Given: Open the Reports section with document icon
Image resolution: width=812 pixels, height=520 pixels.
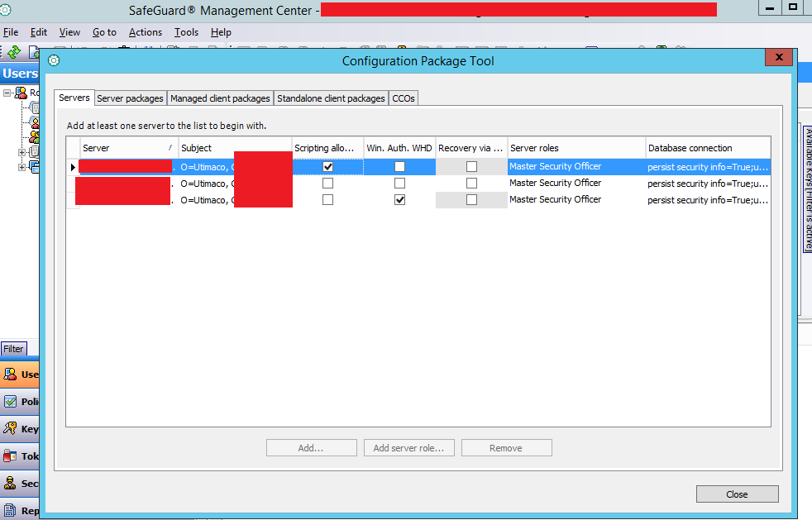Looking at the screenshot, I should pos(10,510).
